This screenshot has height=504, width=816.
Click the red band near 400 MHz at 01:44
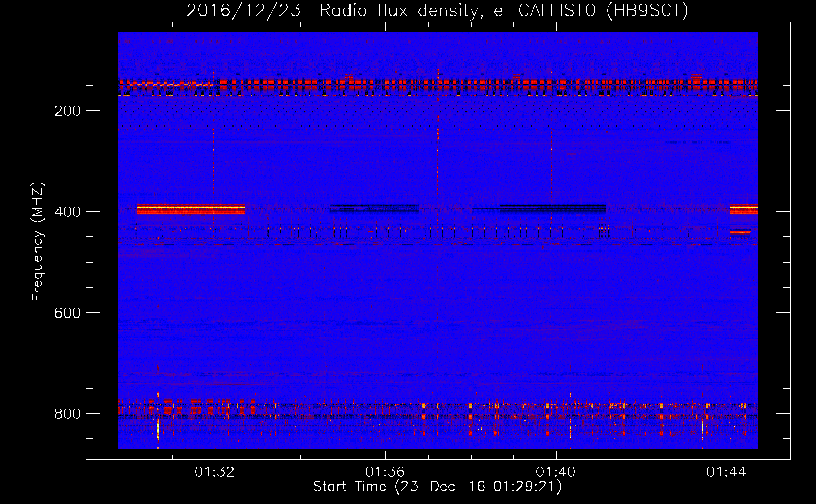744,209
